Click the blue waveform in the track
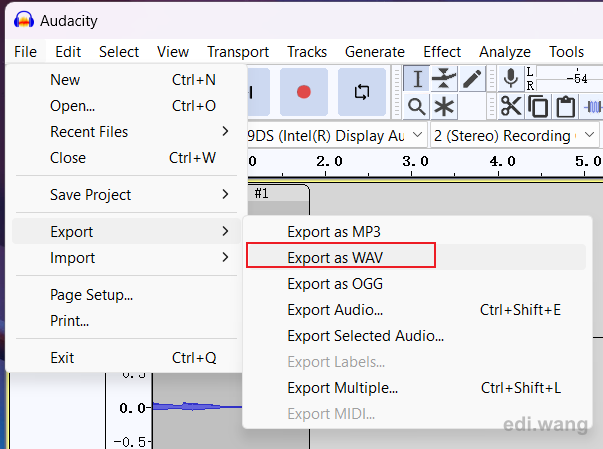The image size is (603, 449). click(x=197, y=406)
